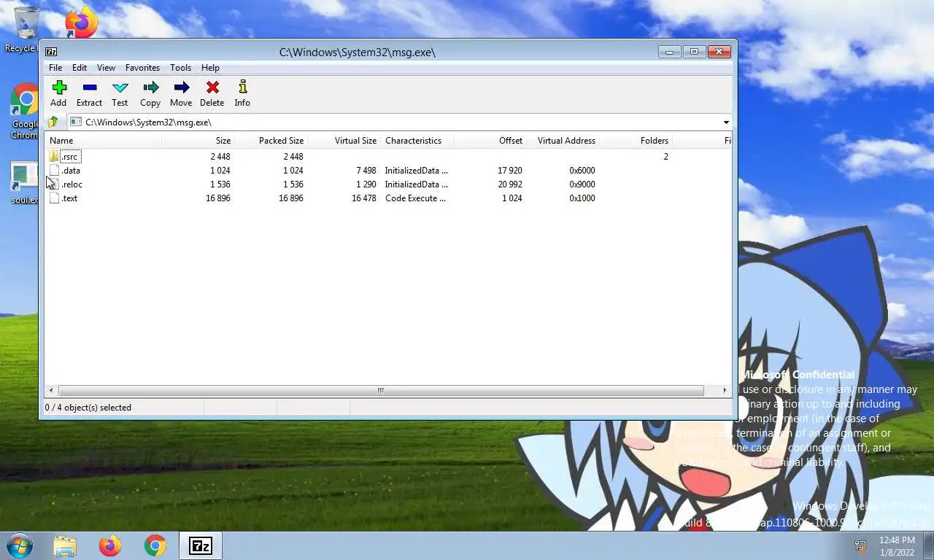
Task: Sort by the Folders column header
Action: [x=636, y=141]
